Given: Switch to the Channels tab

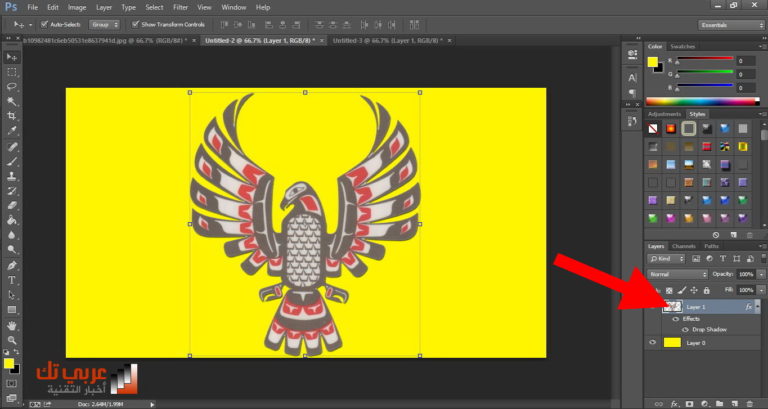Looking at the screenshot, I should 684,246.
